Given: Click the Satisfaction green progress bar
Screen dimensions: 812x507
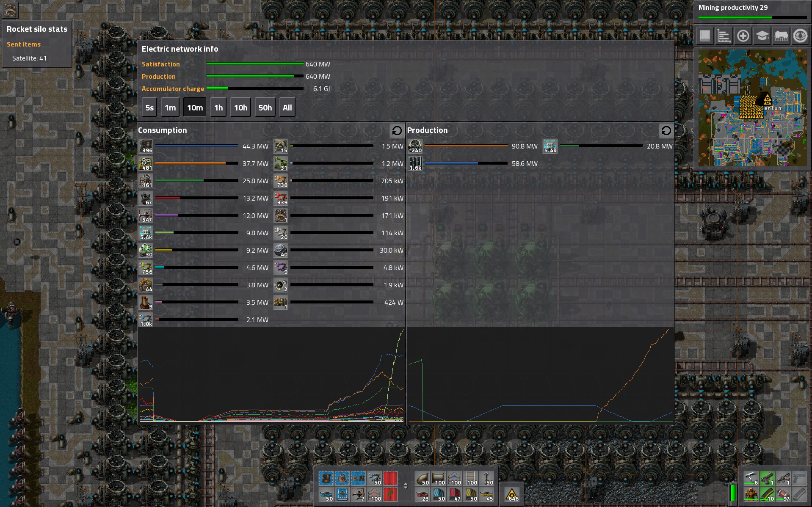Looking at the screenshot, I should click(x=255, y=64).
